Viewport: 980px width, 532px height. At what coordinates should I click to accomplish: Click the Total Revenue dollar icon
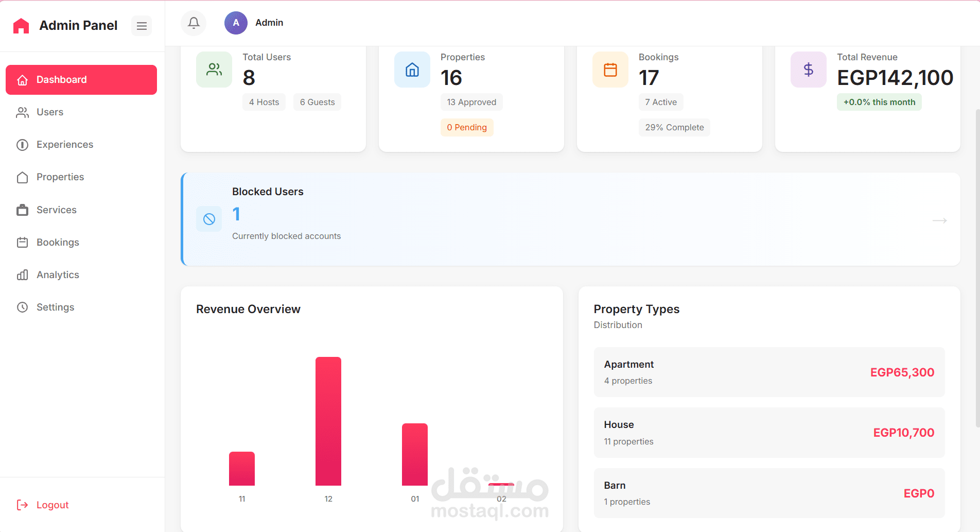[809, 70]
